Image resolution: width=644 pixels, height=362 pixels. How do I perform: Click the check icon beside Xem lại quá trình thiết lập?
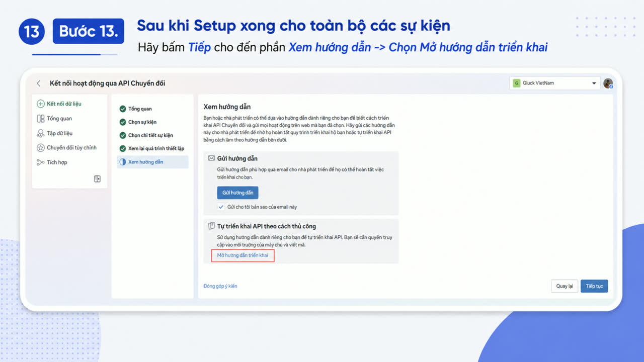point(123,148)
